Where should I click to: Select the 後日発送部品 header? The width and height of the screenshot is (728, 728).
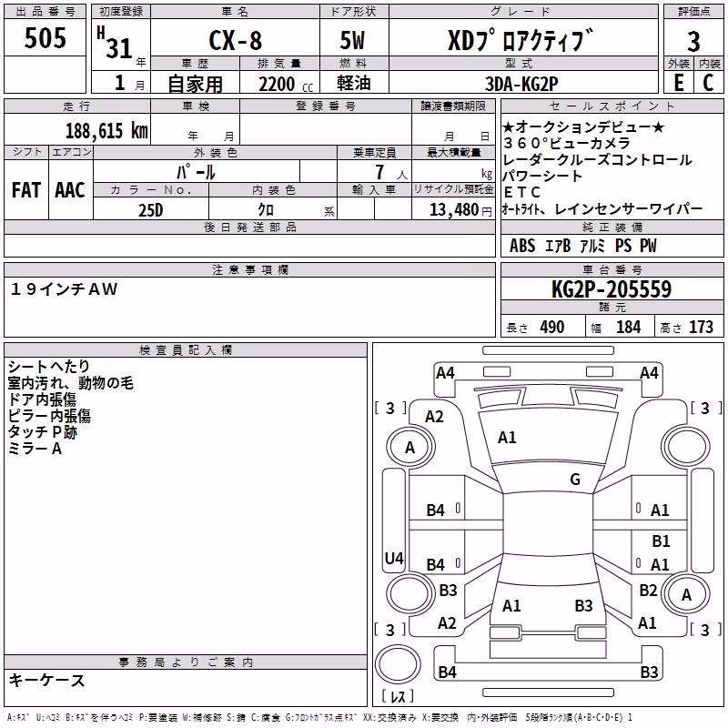point(250,227)
